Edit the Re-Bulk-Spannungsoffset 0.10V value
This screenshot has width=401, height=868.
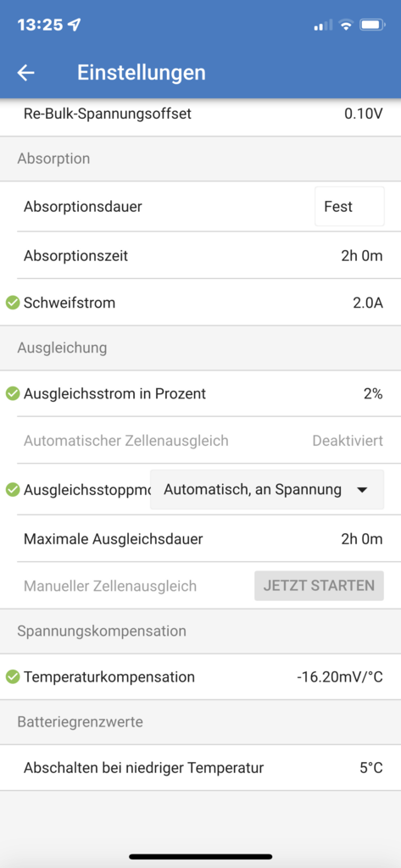364,114
